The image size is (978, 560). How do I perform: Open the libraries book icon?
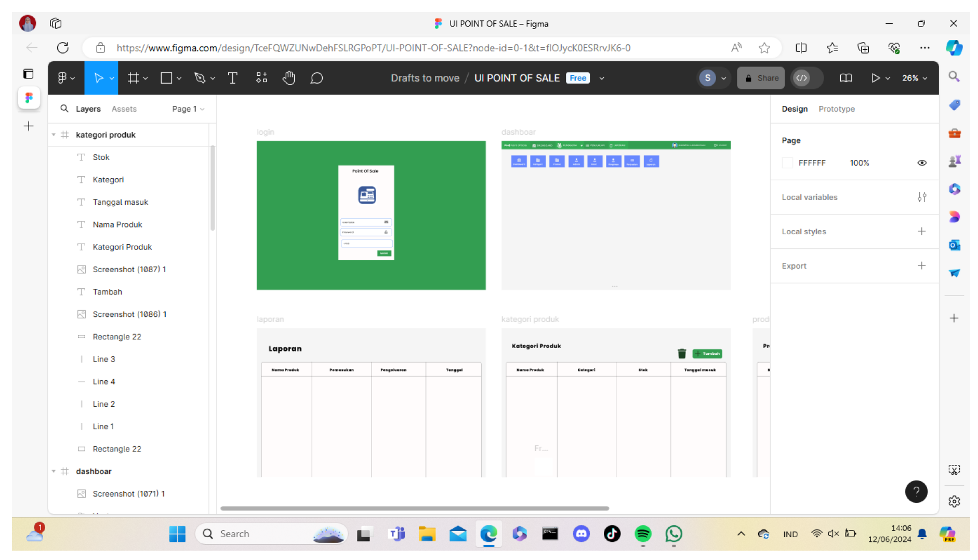click(845, 78)
